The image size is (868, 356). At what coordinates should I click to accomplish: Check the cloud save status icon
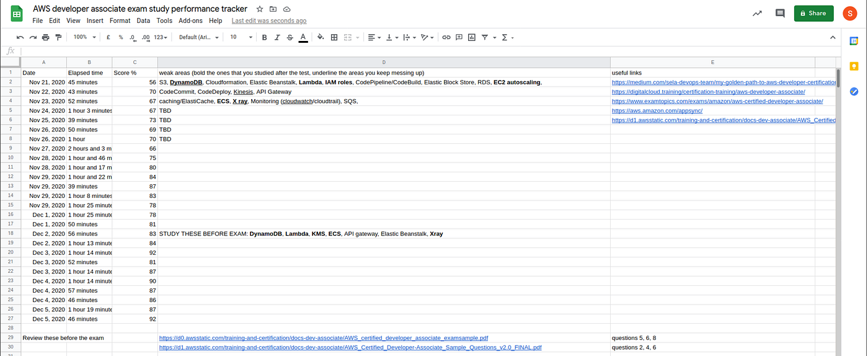point(286,9)
